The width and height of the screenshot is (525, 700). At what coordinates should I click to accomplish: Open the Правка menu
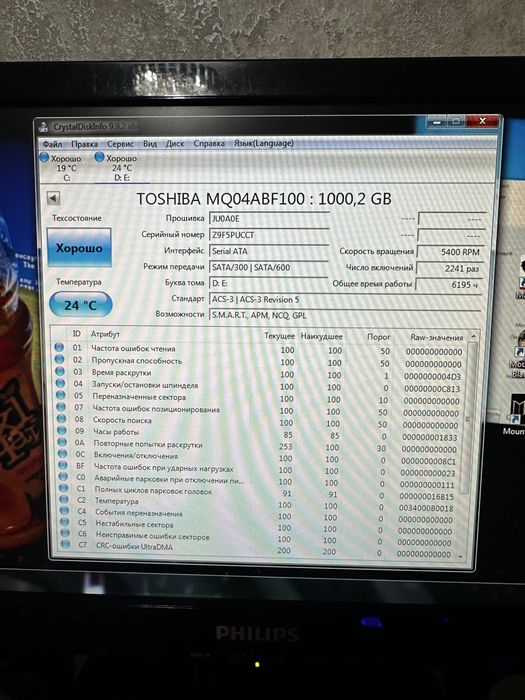[x=84, y=144]
